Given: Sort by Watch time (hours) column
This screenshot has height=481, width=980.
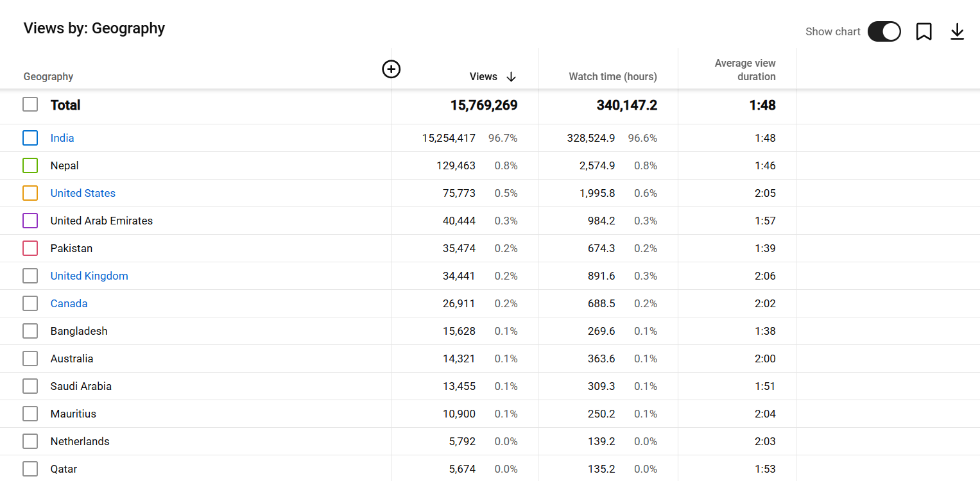Looking at the screenshot, I should (612, 77).
